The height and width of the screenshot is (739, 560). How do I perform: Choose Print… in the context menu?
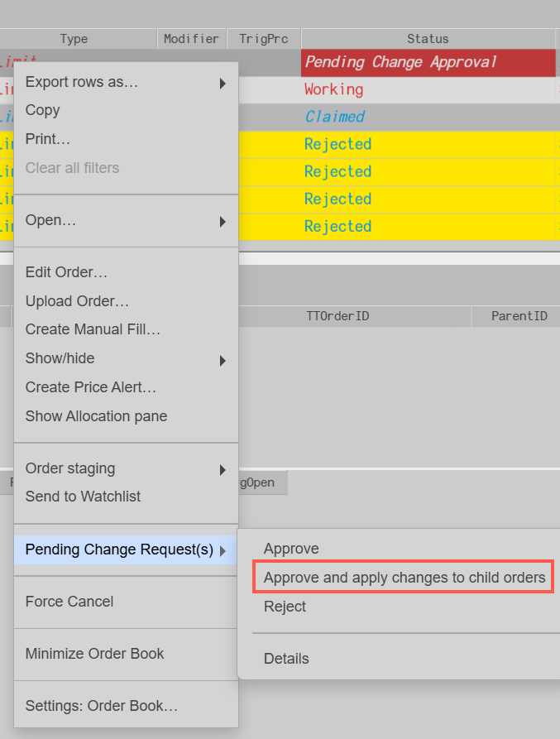[x=48, y=138]
